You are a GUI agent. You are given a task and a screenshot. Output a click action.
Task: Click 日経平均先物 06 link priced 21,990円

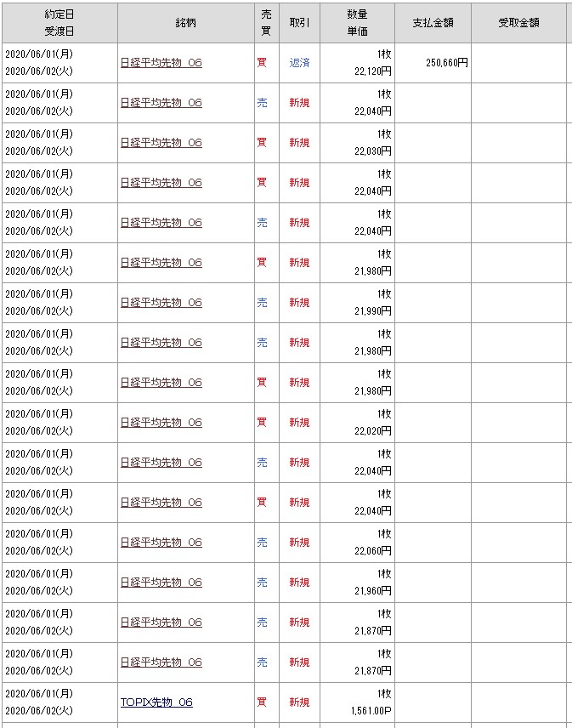click(x=161, y=303)
